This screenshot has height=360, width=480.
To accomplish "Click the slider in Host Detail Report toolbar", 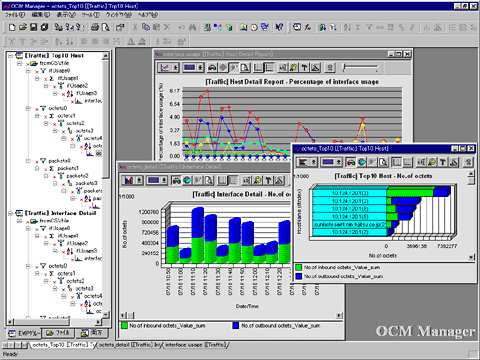I will click(361, 68).
